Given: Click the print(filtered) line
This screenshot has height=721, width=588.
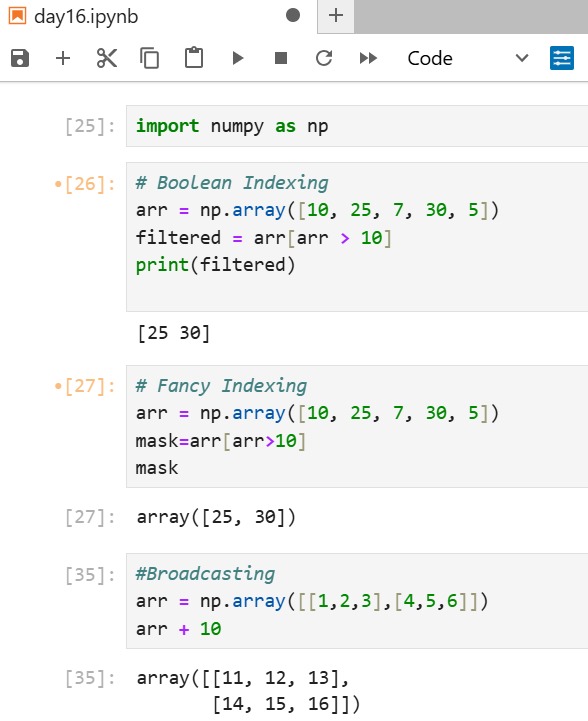Looking at the screenshot, I should [x=215, y=265].
